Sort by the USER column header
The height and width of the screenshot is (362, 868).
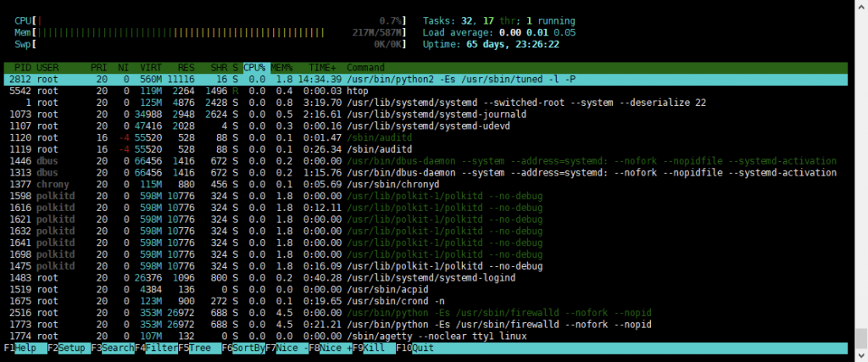pyautogui.click(x=47, y=68)
